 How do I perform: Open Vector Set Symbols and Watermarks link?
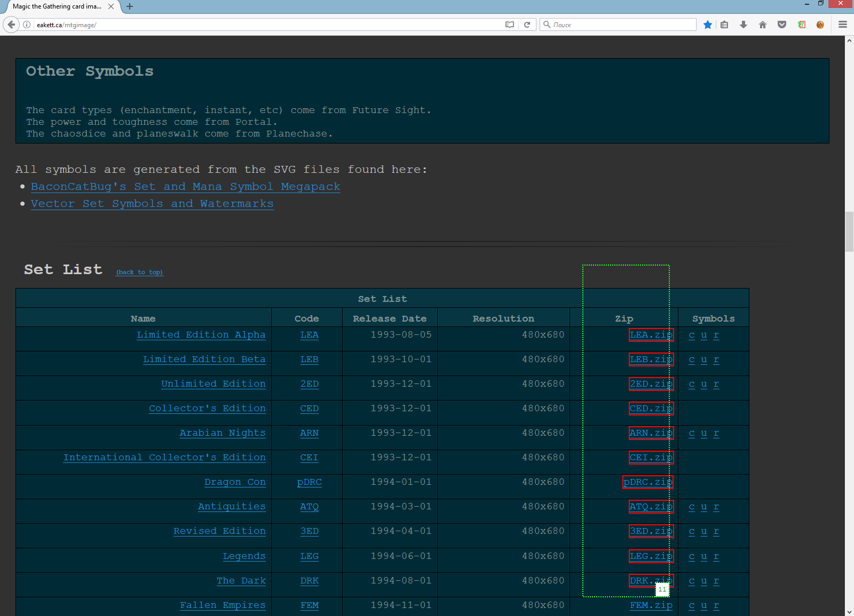tap(152, 204)
